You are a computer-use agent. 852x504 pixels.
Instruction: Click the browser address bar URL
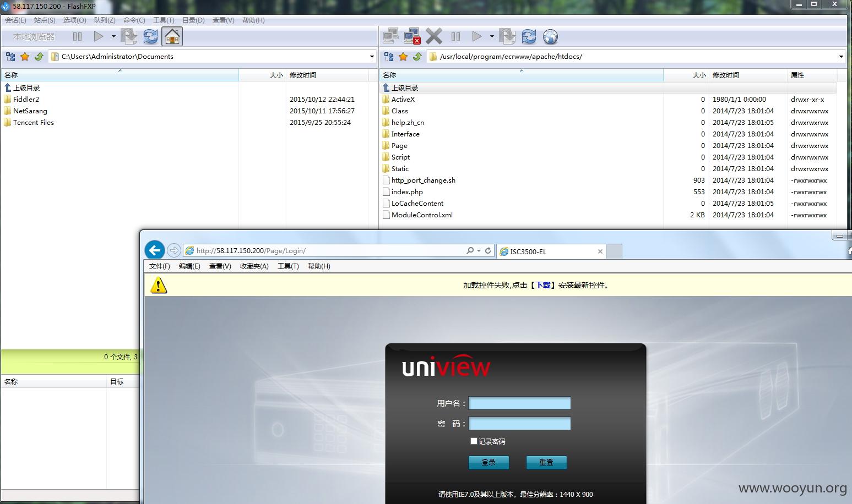(x=251, y=250)
